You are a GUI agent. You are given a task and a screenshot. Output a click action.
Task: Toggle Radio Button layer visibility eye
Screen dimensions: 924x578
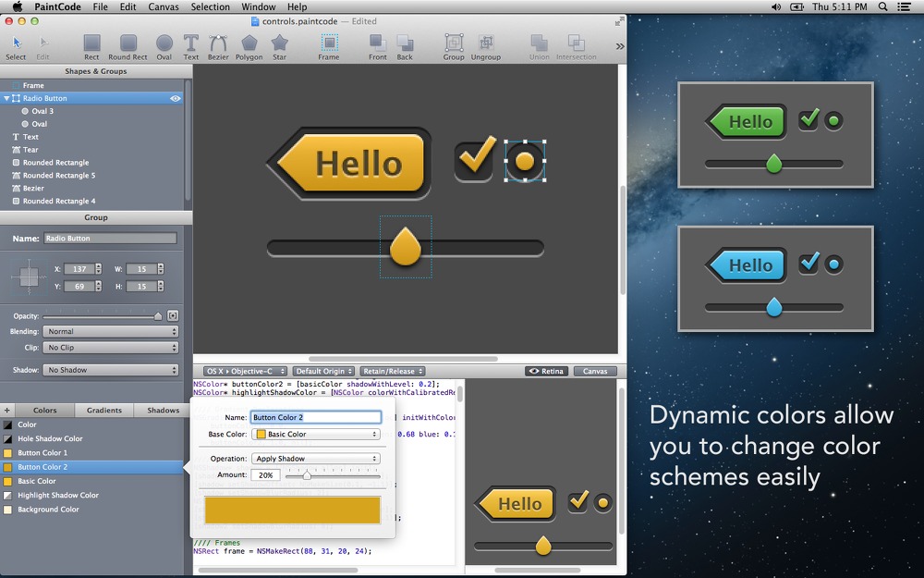pos(176,99)
